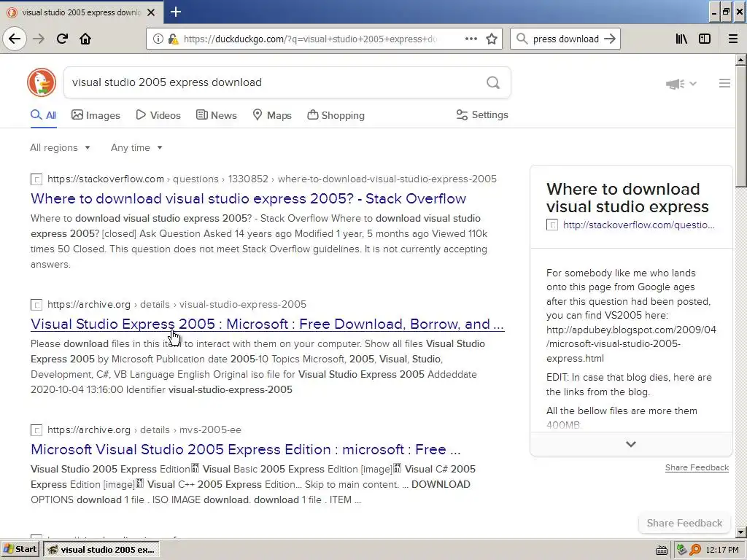Open a new tab with plus button
Viewport: 747px width, 560px height.
click(176, 12)
